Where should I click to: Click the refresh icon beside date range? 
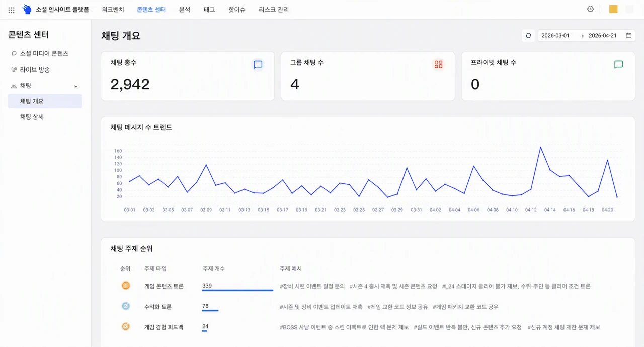(x=528, y=36)
